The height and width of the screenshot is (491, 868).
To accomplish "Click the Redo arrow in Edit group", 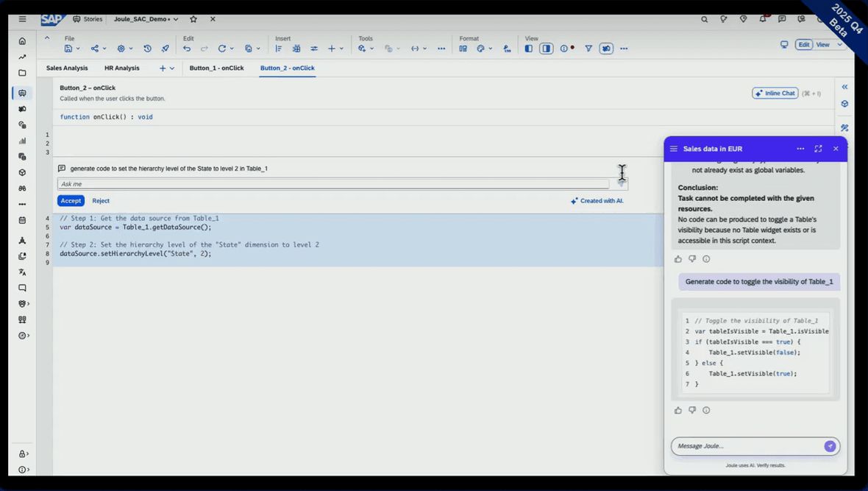I will (204, 49).
